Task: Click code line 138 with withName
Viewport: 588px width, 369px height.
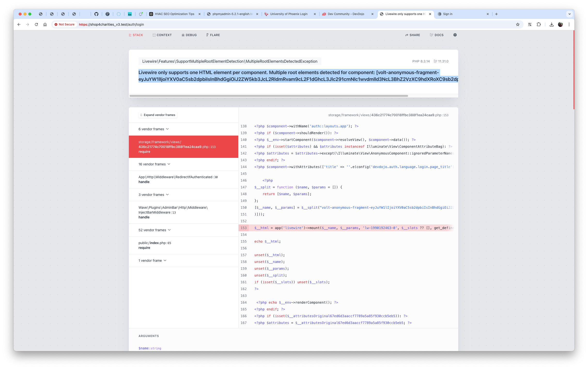Action: [x=306, y=126]
